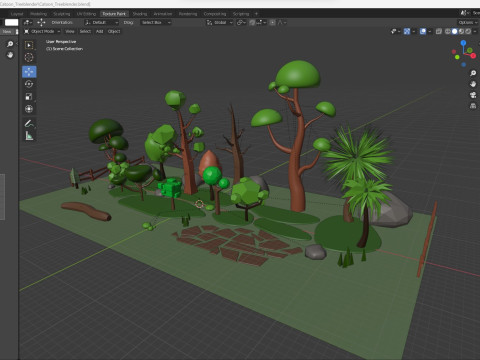Switch to the Compositing workspace tab
The width and height of the screenshot is (480, 360).
pos(215,14)
